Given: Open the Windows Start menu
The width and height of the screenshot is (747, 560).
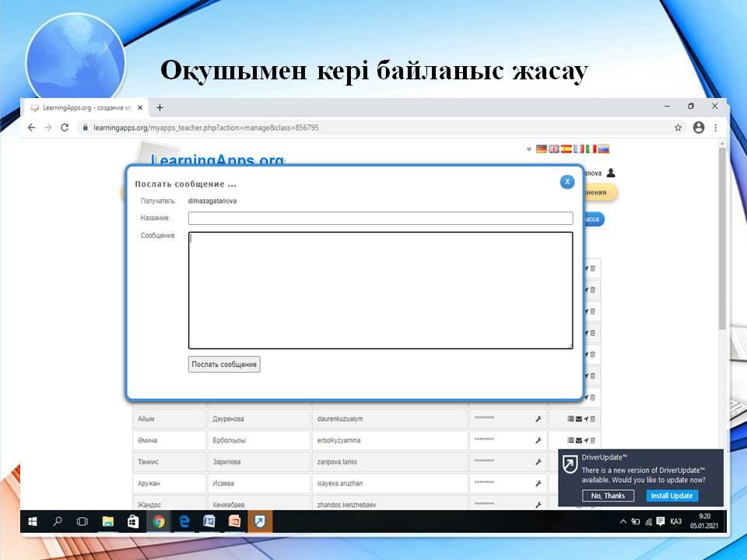Looking at the screenshot, I should click(33, 522).
